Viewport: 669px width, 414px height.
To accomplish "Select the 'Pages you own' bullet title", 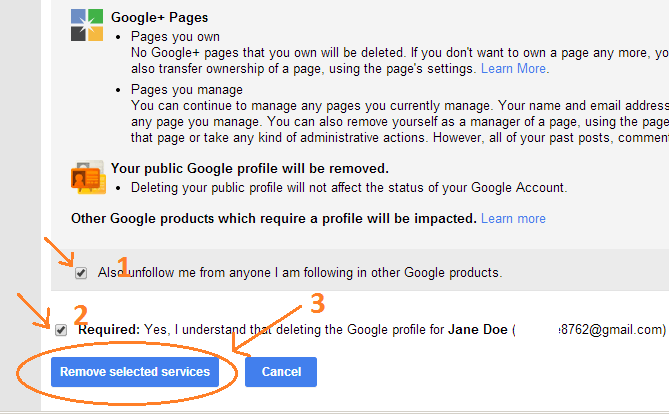I will (175, 37).
